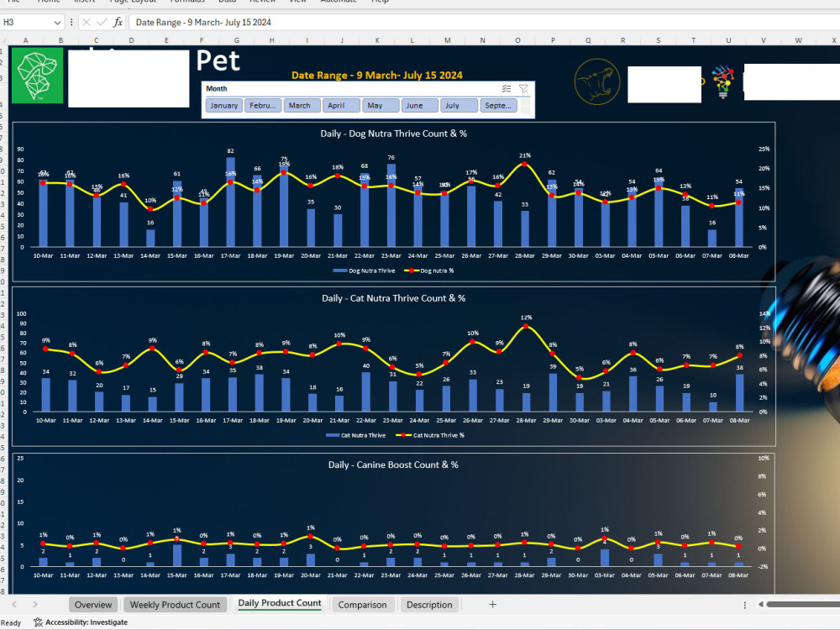This screenshot has height=630, width=840.
Task: Click the white Pet title text
Action: (x=218, y=60)
